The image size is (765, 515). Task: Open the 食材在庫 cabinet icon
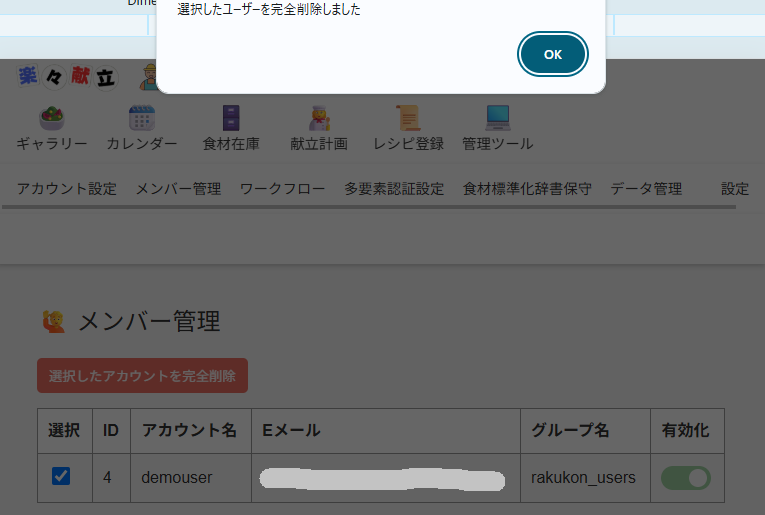pyautogui.click(x=231, y=118)
